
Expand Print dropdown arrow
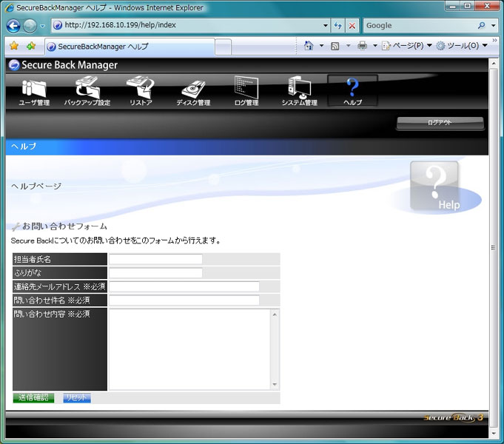(374, 46)
